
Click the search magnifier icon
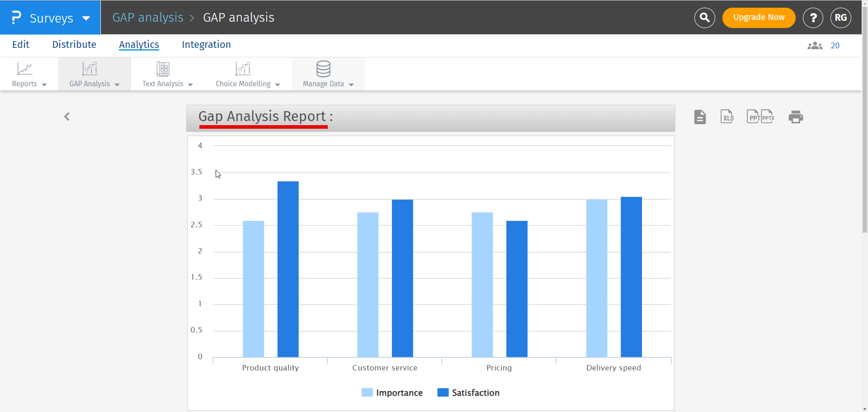(x=704, y=18)
